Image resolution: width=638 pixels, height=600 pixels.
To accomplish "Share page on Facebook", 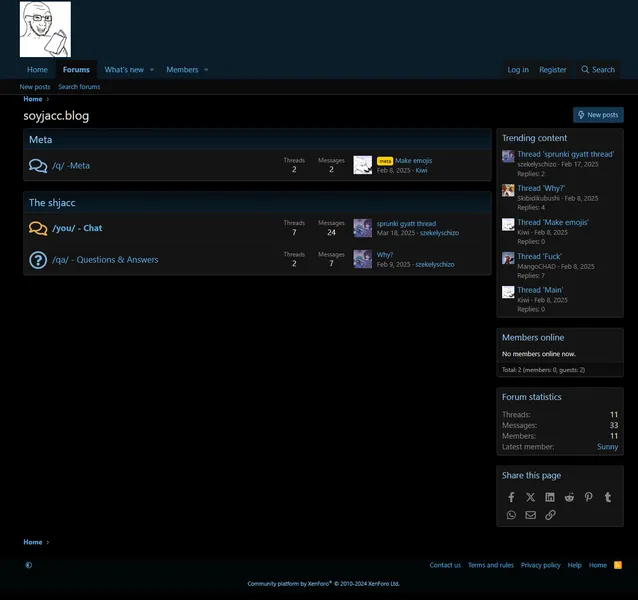I will [x=511, y=497].
